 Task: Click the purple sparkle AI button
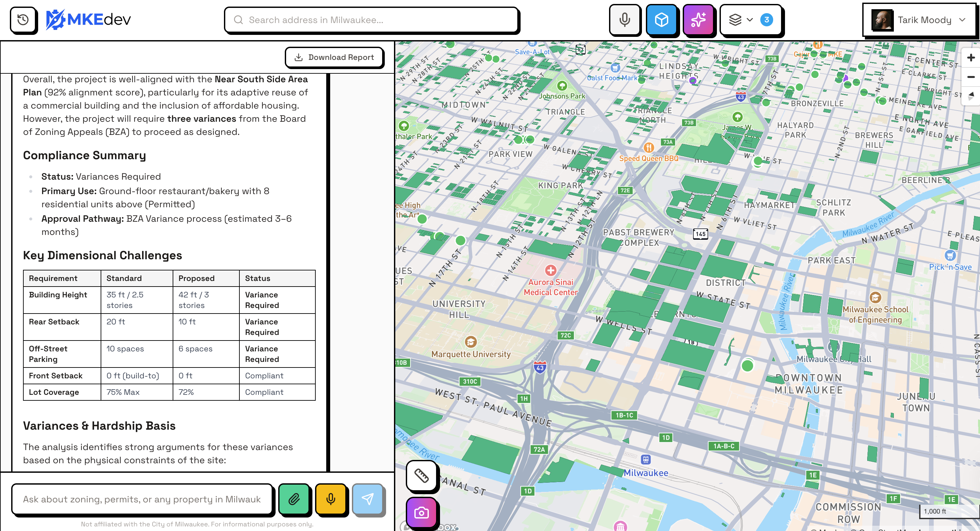click(x=698, y=20)
